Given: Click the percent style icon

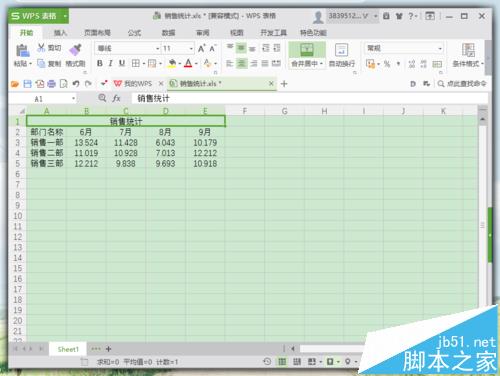Looking at the screenshot, I should [x=387, y=63].
